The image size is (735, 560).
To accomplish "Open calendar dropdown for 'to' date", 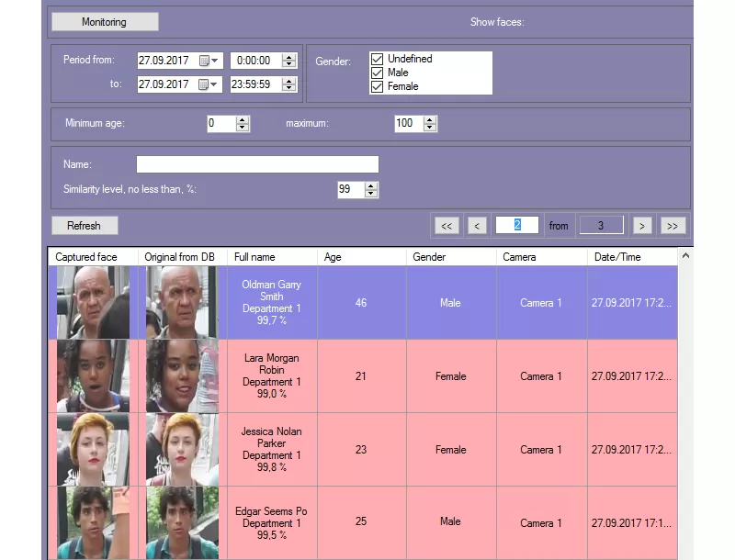I will [209, 84].
